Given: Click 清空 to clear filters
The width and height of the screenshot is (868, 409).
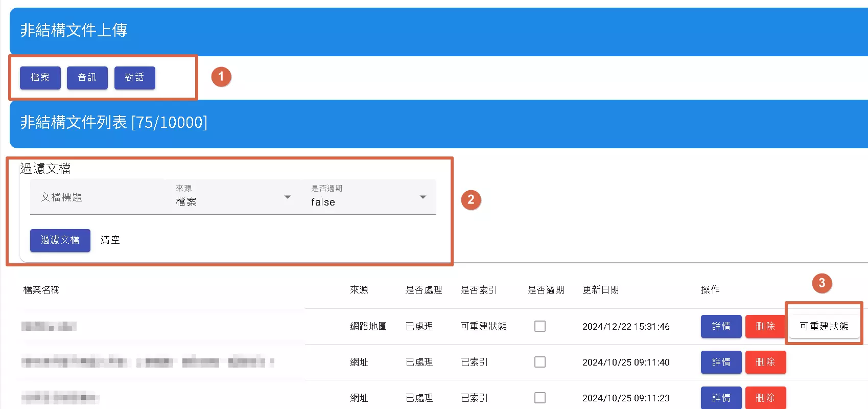Looking at the screenshot, I should pos(110,240).
